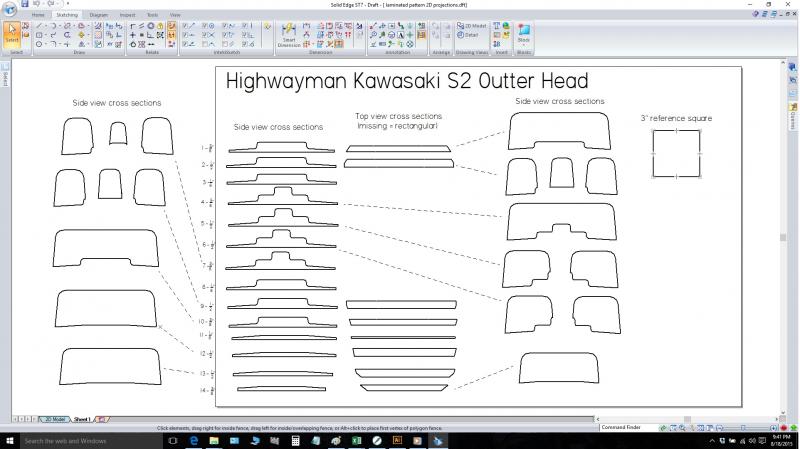Show hidden system tray icons chevron
Viewport: 800px width, 449px height.
pos(712,441)
